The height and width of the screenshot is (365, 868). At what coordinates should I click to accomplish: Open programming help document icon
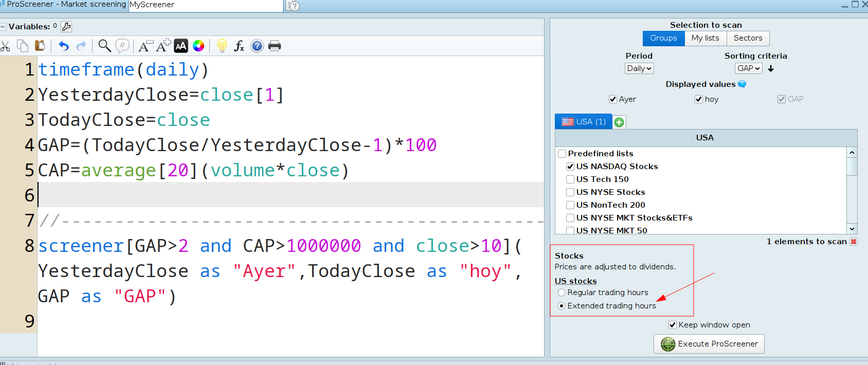tap(293, 6)
